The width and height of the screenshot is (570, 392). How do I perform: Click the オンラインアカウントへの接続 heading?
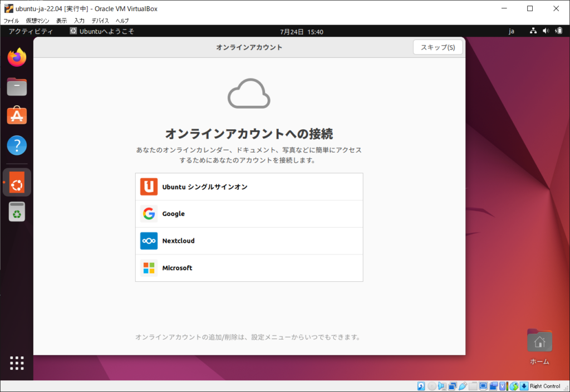tap(249, 134)
